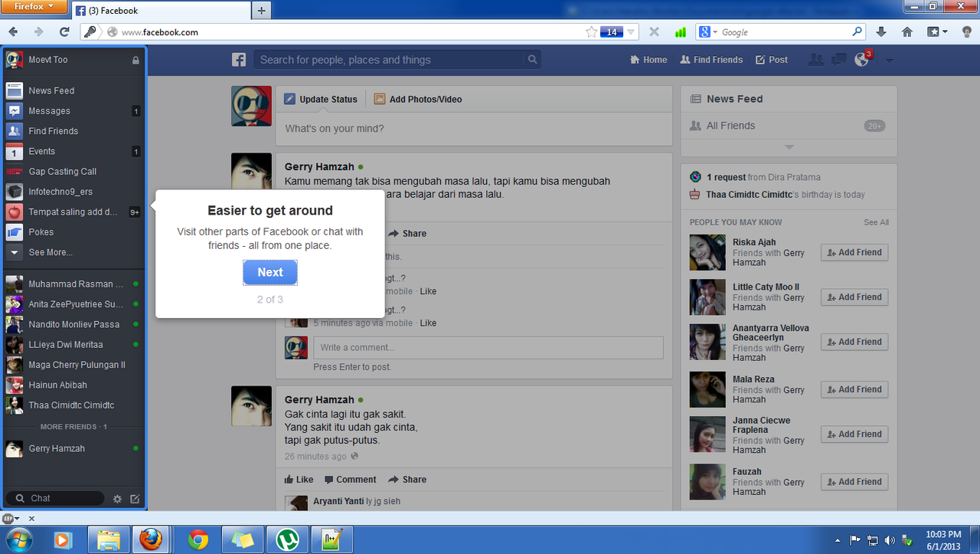Viewport: 980px width, 554px height.
Task: Reload the page with refresh button
Action: 64,32
